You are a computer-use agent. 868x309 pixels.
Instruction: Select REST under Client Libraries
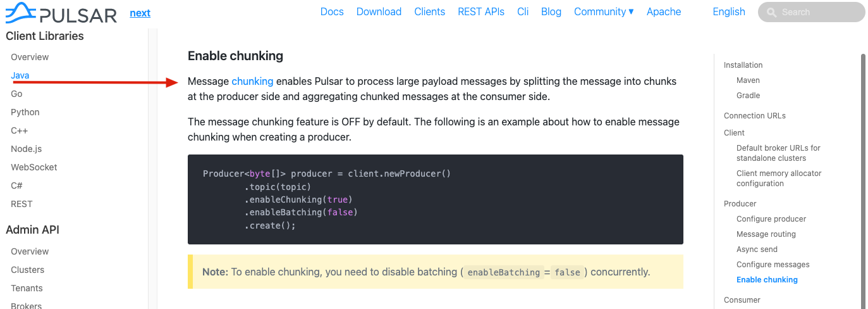(21, 204)
